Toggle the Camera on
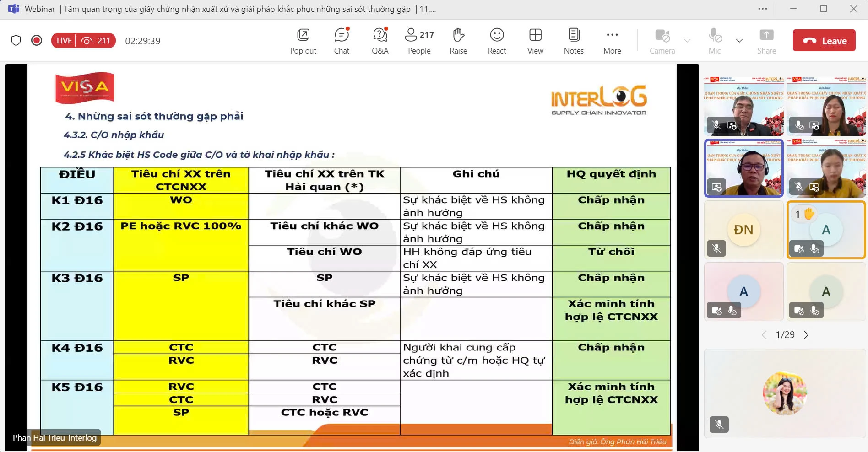Screen dimensions: 868x452 (662, 41)
